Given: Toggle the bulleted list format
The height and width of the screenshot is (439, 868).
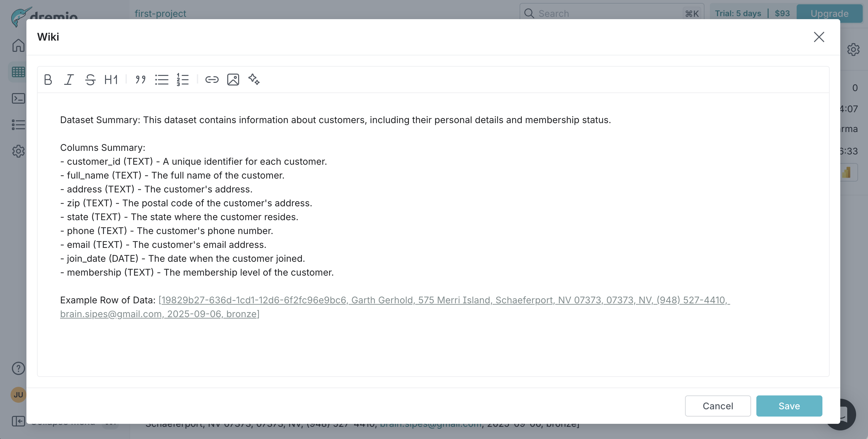Looking at the screenshot, I should (x=162, y=80).
